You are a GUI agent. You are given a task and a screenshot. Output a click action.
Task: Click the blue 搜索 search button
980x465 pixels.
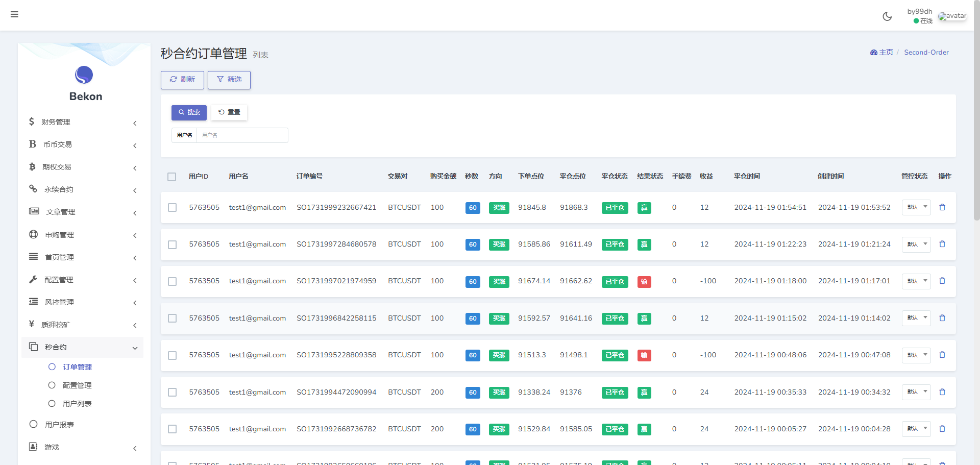point(189,112)
